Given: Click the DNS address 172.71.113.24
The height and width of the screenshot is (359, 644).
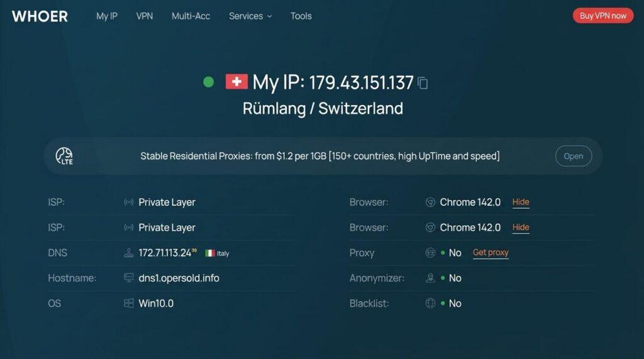Looking at the screenshot, I should pyautogui.click(x=165, y=253).
